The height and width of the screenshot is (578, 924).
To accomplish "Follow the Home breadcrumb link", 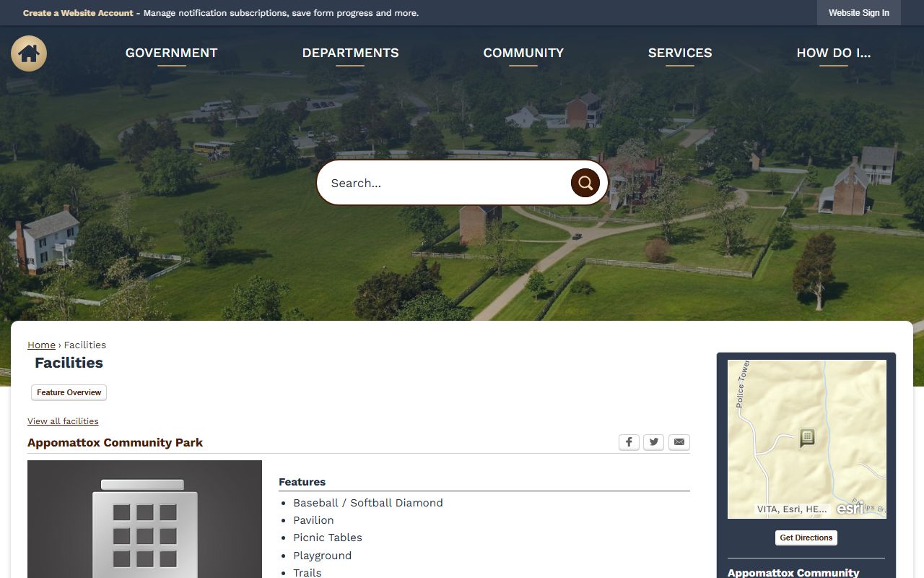I will (x=41, y=345).
